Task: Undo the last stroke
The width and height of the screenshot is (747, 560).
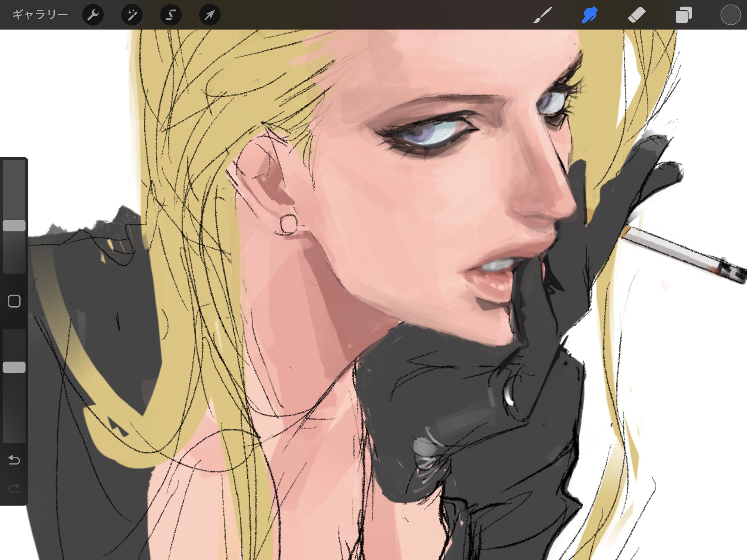Action: tap(14, 460)
